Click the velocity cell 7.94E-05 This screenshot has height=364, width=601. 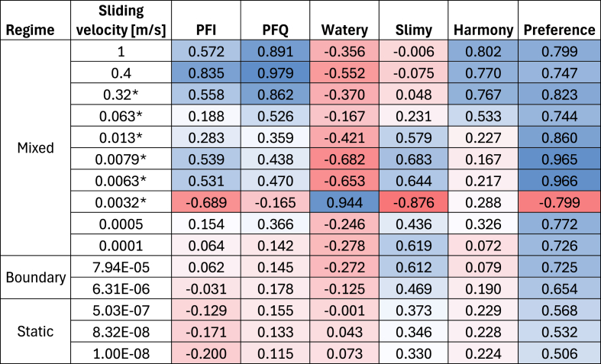tap(121, 266)
